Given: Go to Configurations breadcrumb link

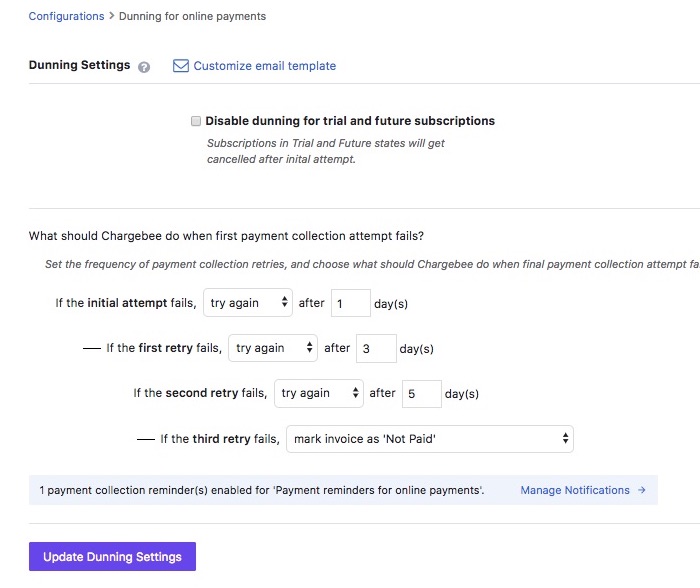Looking at the screenshot, I should click(66, 16).
